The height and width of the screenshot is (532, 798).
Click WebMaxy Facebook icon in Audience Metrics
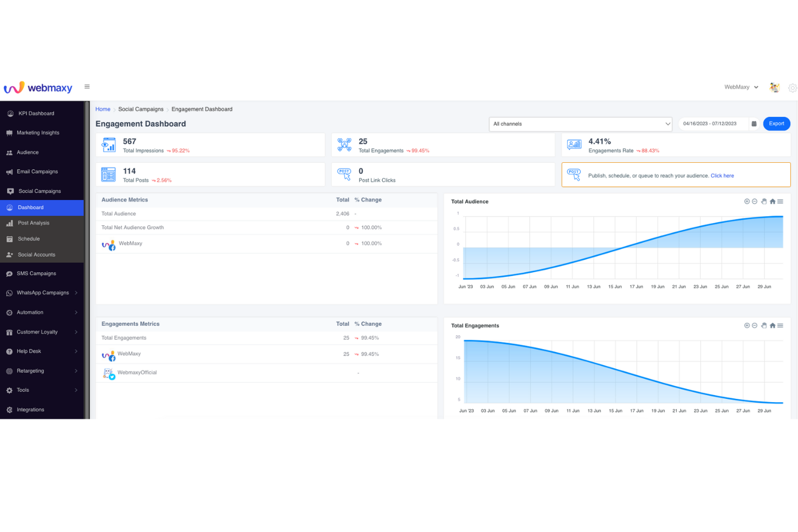tap(108, 245)
